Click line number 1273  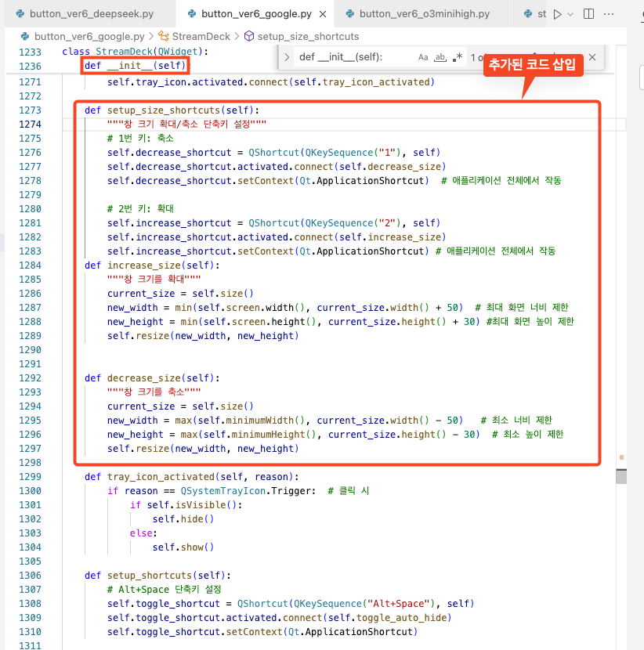(x=31, y=110)
